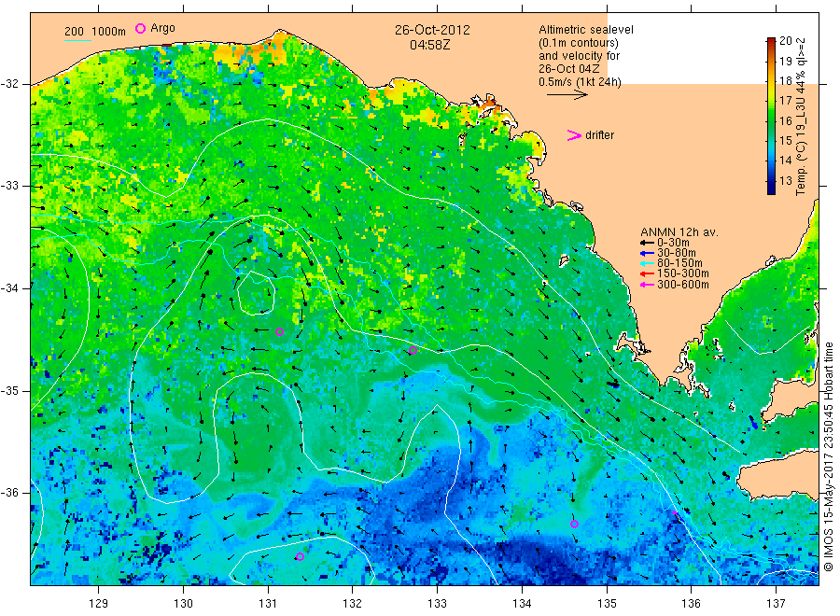
Task: Click the '0.5m/s (1kt 24h)' text
Action: coord(581,82)
